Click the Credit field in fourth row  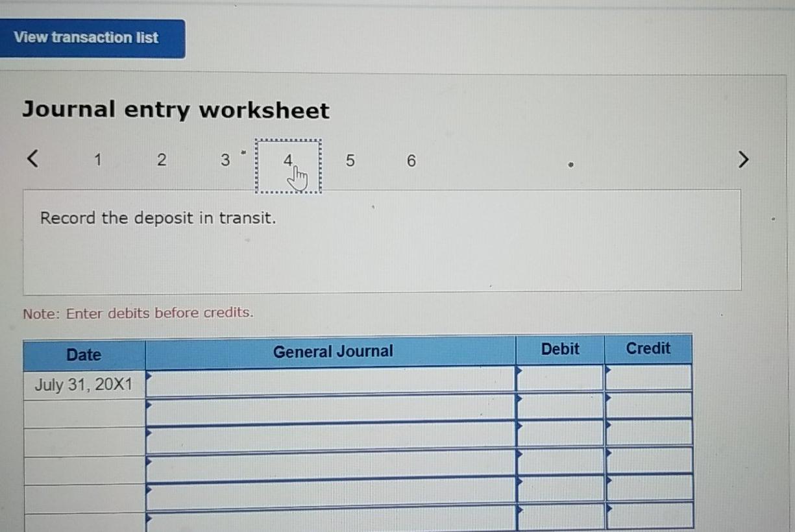tap(648, 461)
